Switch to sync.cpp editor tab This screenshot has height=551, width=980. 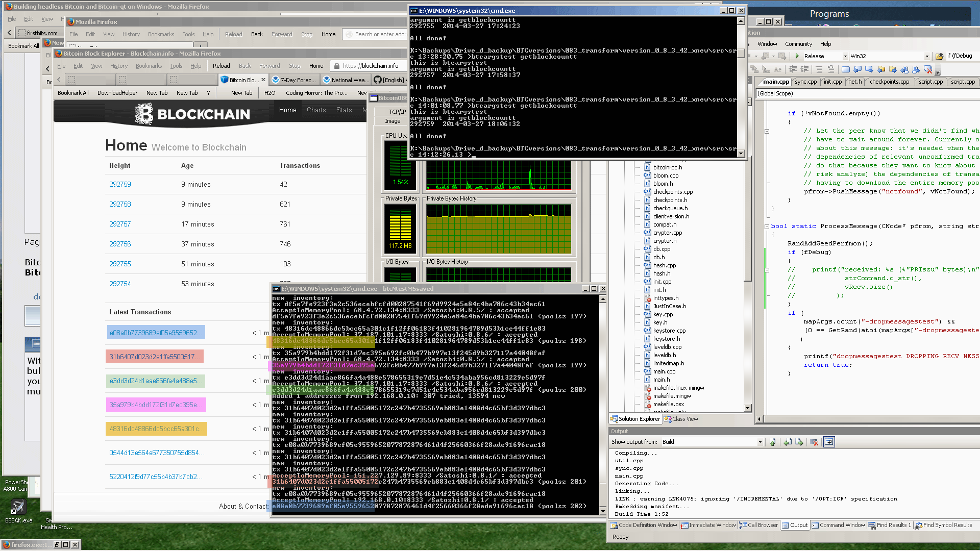[806, 82]
